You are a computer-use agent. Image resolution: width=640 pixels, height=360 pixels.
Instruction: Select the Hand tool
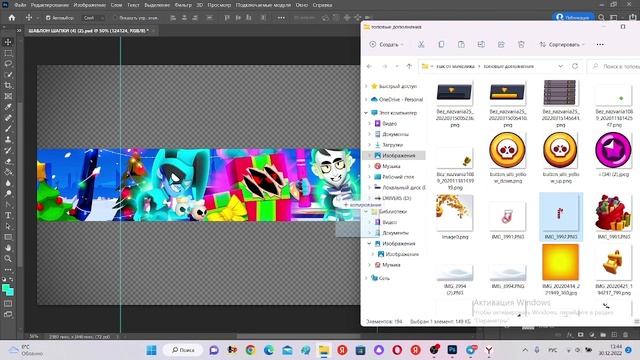click(8, 247)
